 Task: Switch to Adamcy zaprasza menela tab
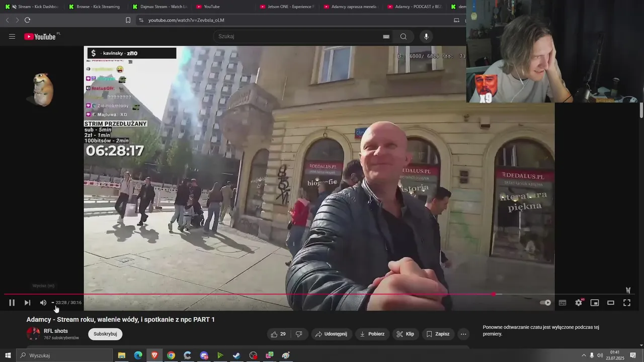pos(351,7)
